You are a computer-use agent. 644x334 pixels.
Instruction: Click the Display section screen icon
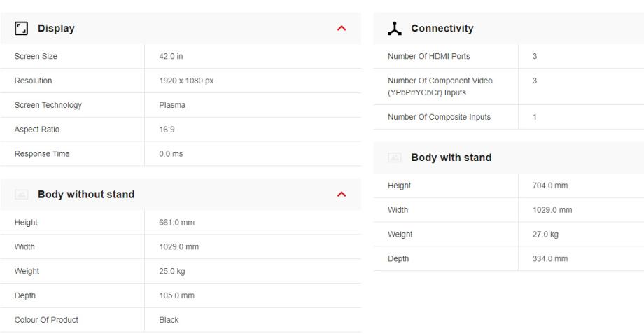click(21, 29)
